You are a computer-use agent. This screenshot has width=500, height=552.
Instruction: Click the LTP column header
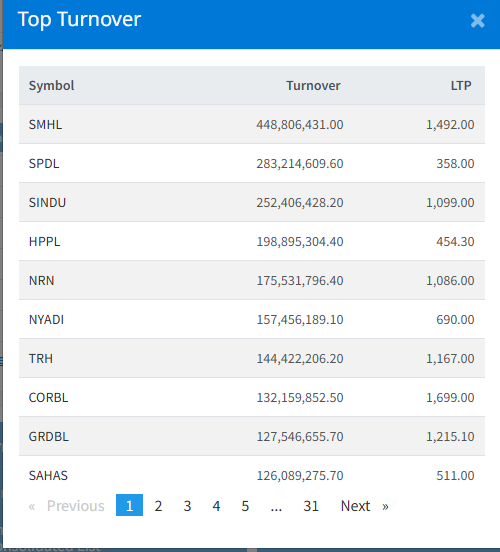click(461, 86)
